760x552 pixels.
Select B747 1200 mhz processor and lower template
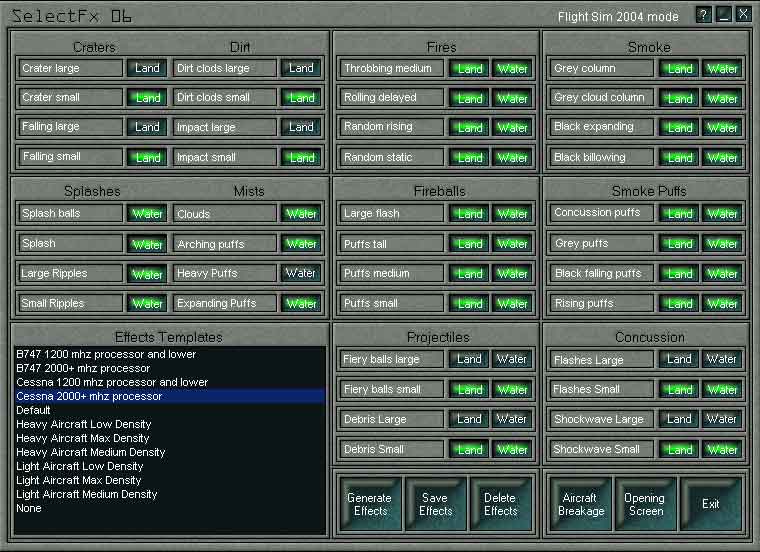coord(170,354)
